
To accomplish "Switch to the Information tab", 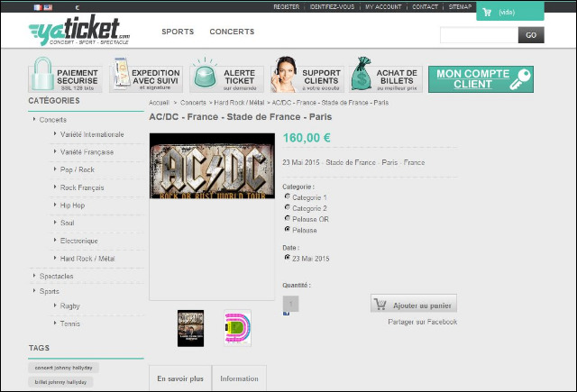I will pyautogui.click(x=239, y=378).
